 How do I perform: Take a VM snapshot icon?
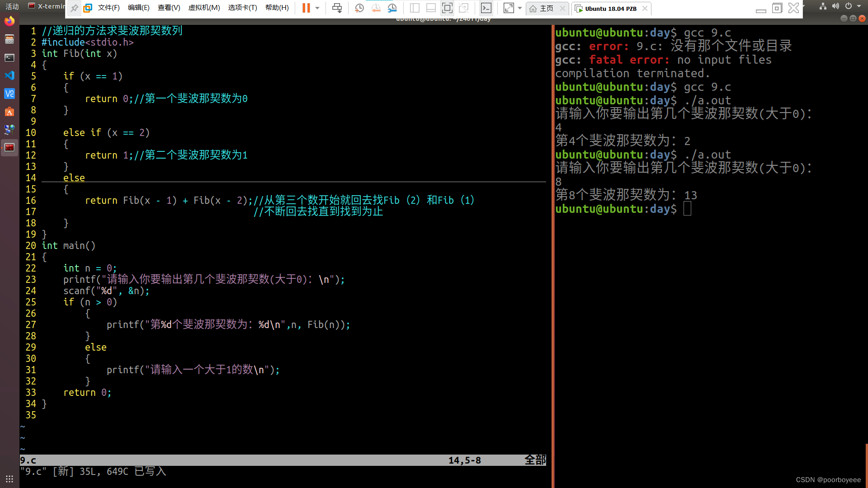click(x=359, y=8)
